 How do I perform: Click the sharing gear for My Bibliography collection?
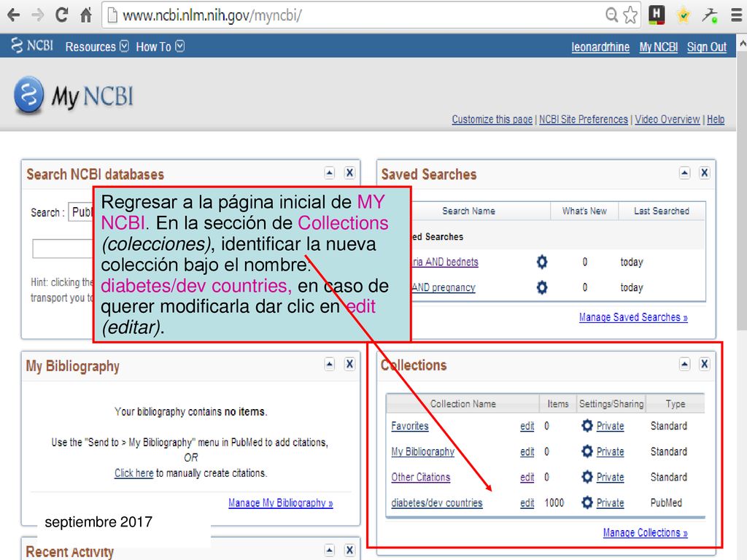587,451
